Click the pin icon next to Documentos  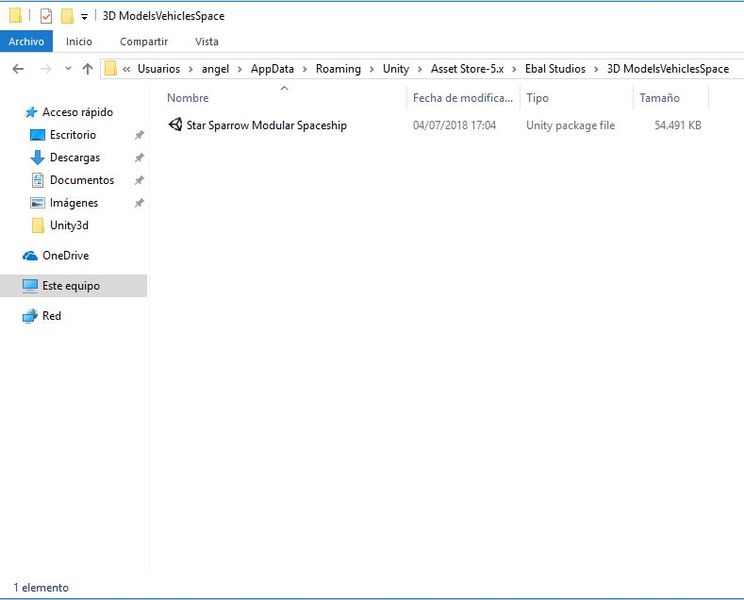pyautogui.click(x=139, y=180)
